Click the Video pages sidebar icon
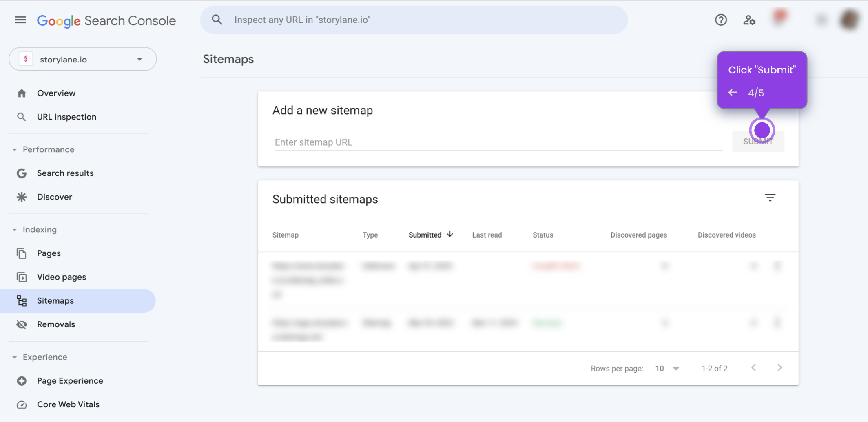The height and width of the screenshot is (422, 868). coord(21,277)
